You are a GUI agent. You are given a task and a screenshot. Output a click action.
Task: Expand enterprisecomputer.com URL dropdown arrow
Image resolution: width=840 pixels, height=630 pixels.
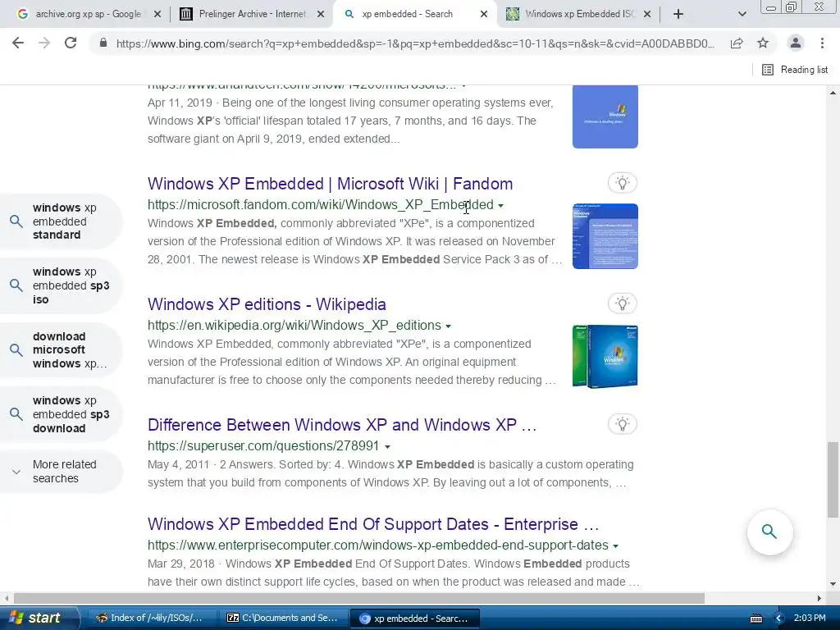pos(615,546)
